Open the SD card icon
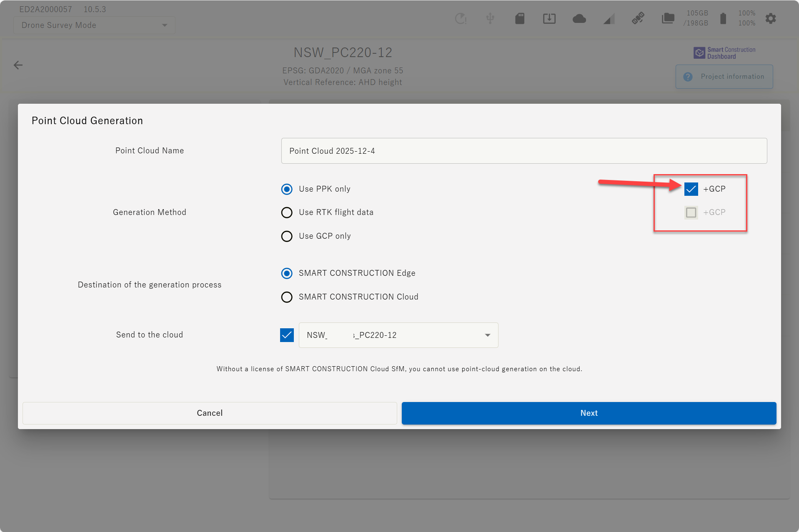 pyautogui.click(x=520, y=18)
